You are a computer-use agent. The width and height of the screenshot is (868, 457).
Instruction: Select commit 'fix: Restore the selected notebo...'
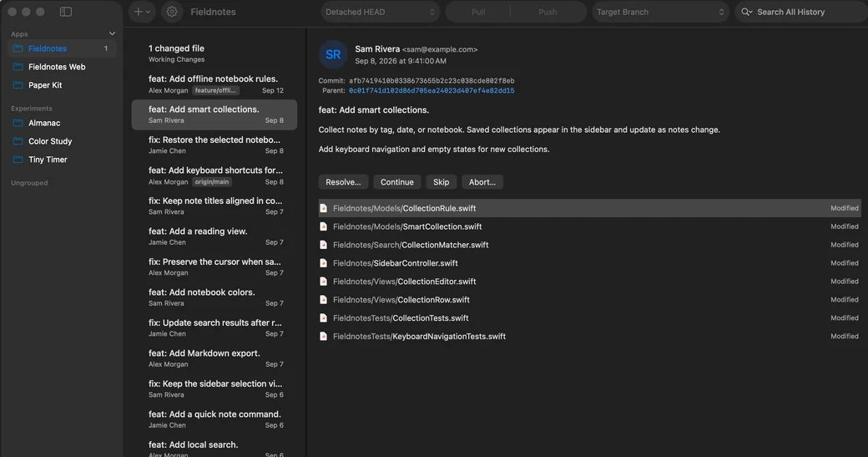214,145
